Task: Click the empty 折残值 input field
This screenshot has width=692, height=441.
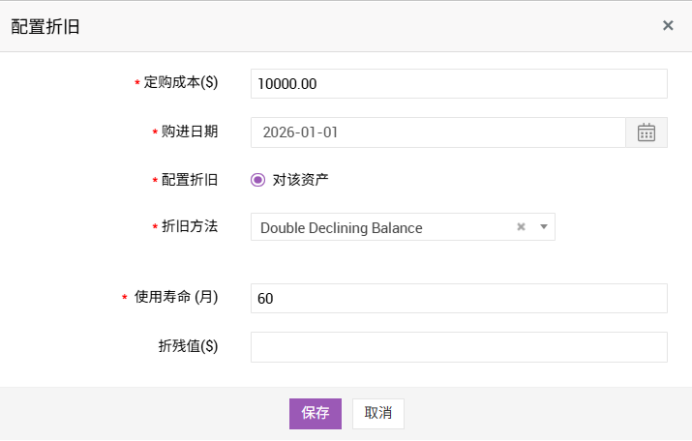Action: [x=458, y=347]
